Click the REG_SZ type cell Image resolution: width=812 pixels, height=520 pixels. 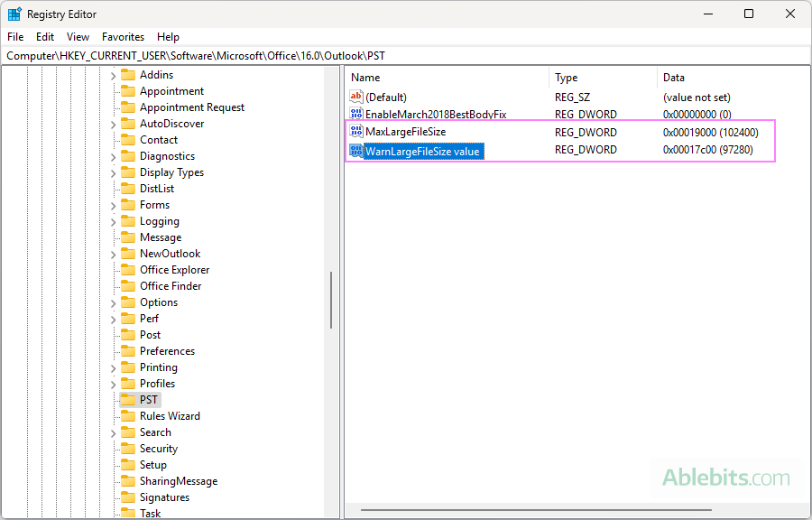[572, 97]
